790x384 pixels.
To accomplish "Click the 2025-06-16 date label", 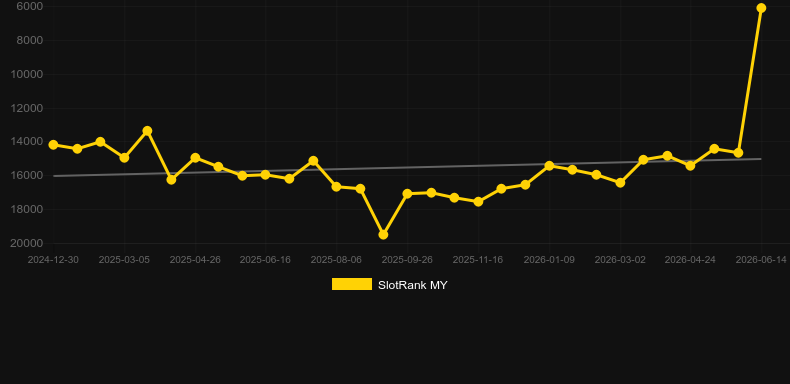I will [265, 260].
